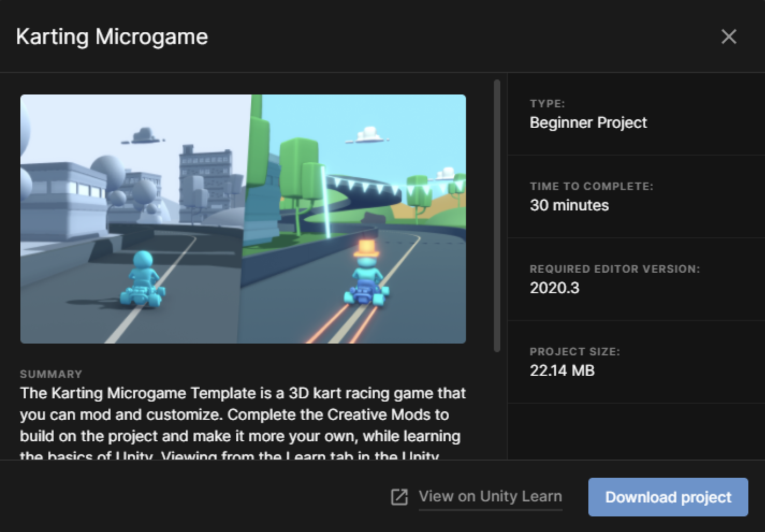This screenshot has height=532, width=765.
Task: Click the REQUIRED EDITOR VERSION: label
Action: click(x=615, y=269)
